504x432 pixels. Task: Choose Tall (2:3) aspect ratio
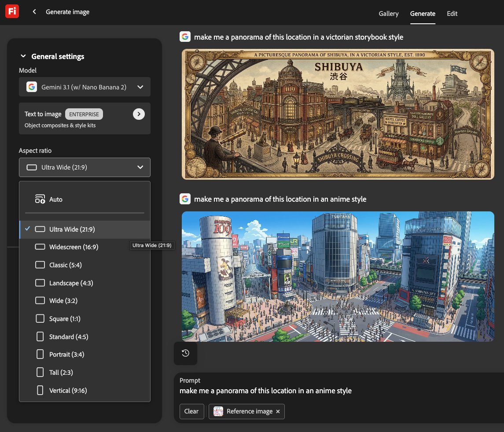85,373
